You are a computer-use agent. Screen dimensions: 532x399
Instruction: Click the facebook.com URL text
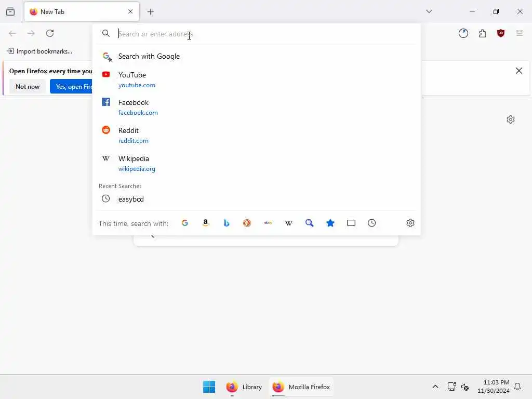[138, 113]
